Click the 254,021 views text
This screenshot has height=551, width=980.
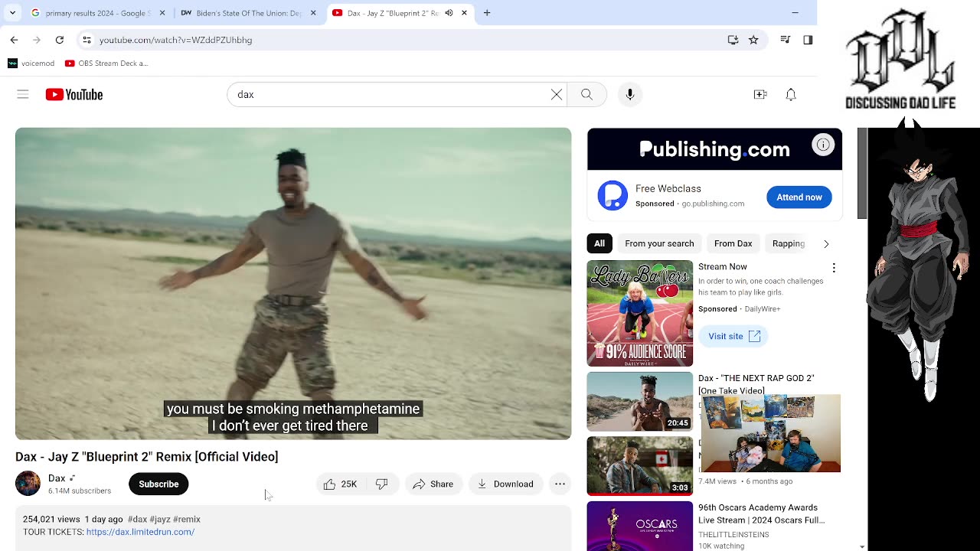(x=51, y=519)
